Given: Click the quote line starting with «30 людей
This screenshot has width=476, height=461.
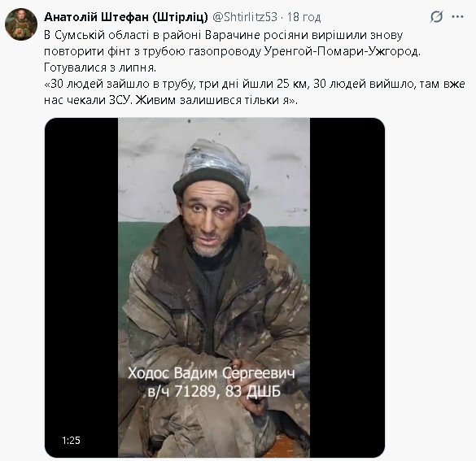Looking at the screenshot, I should (255, 84).
